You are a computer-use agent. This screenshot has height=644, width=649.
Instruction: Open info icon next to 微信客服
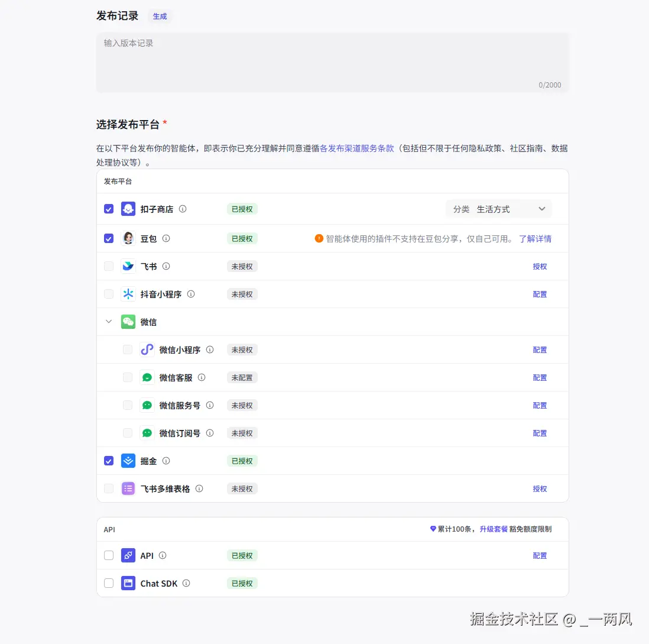pos(202,377)
